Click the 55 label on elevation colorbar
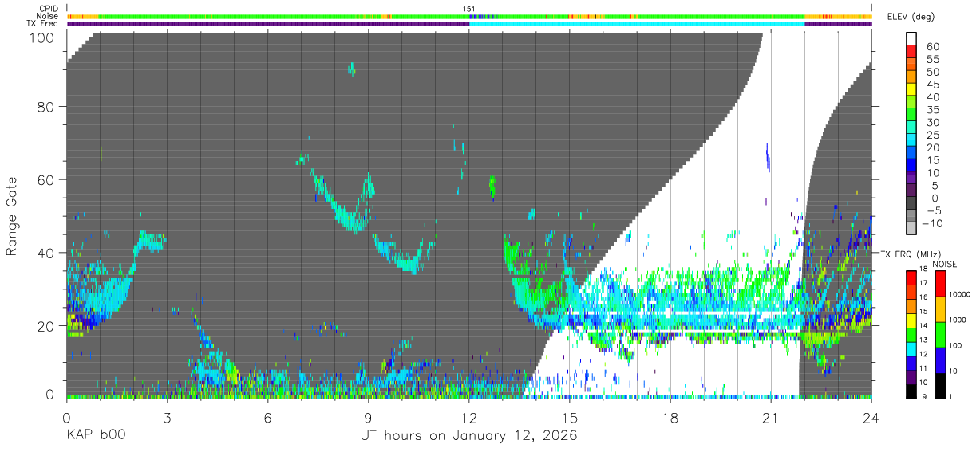The height and width of the screenshot is (452, 980). 932,60
